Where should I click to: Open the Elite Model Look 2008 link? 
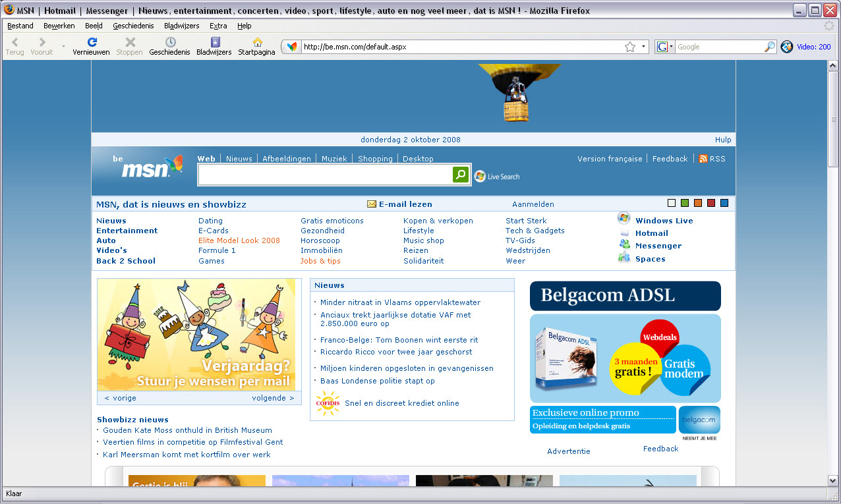239,240
